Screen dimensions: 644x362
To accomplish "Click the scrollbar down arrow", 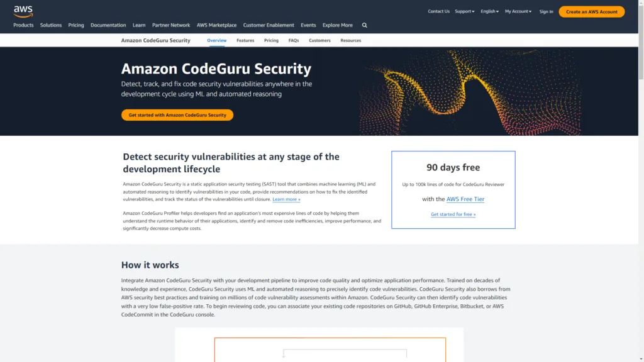I will (x=641, y=359).
